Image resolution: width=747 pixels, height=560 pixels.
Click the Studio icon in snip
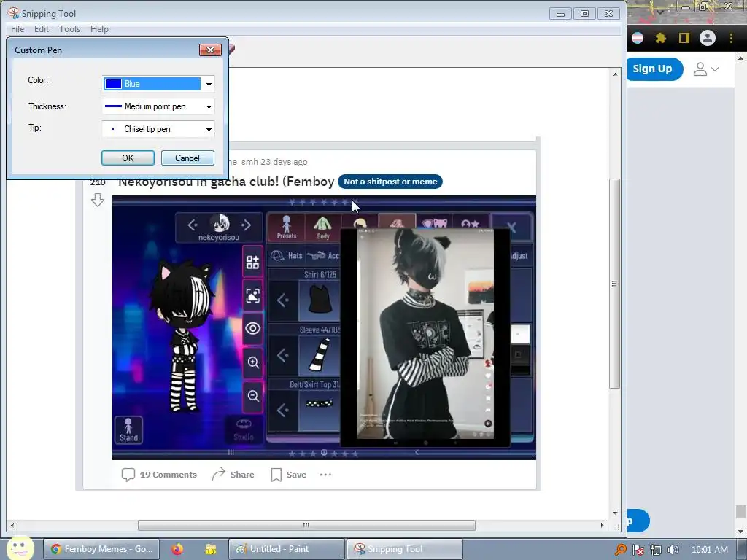(x=244, y=430)
